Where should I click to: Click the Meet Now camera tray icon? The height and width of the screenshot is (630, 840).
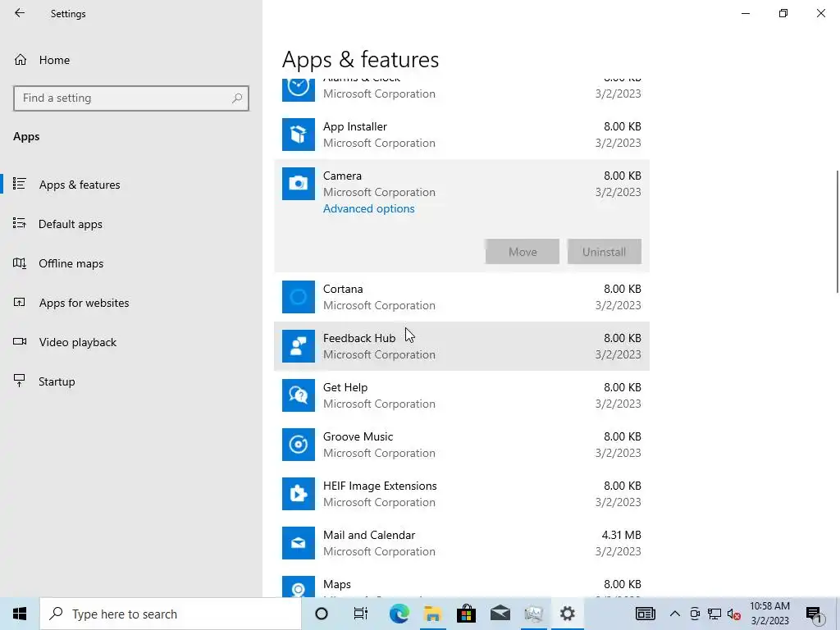(x=695, y=614)
